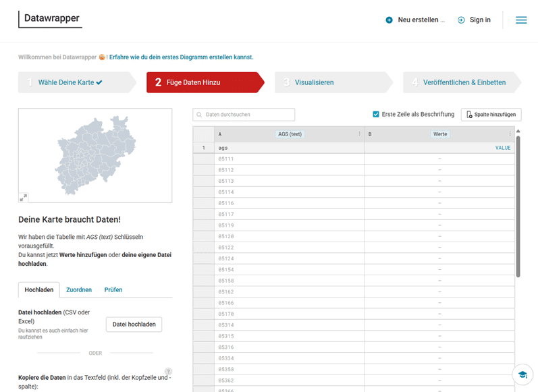
Task: Select cell 05120
Action: pos(289,236)
